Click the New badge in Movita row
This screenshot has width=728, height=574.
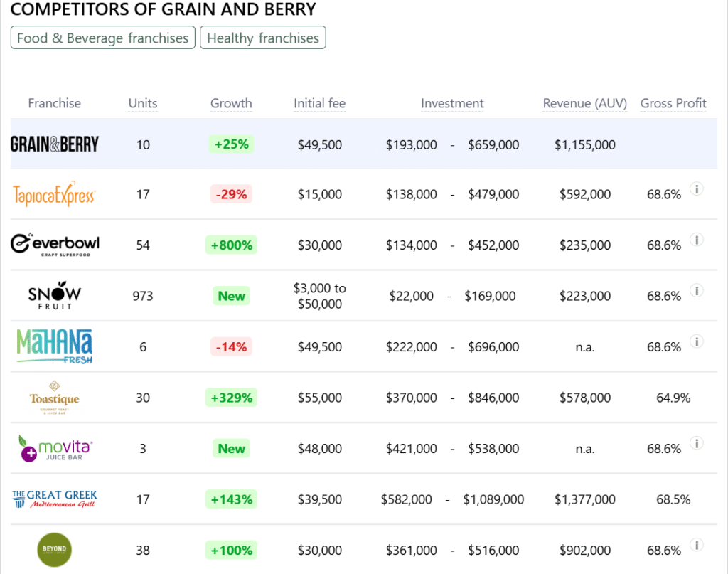[x=231, y=448]
